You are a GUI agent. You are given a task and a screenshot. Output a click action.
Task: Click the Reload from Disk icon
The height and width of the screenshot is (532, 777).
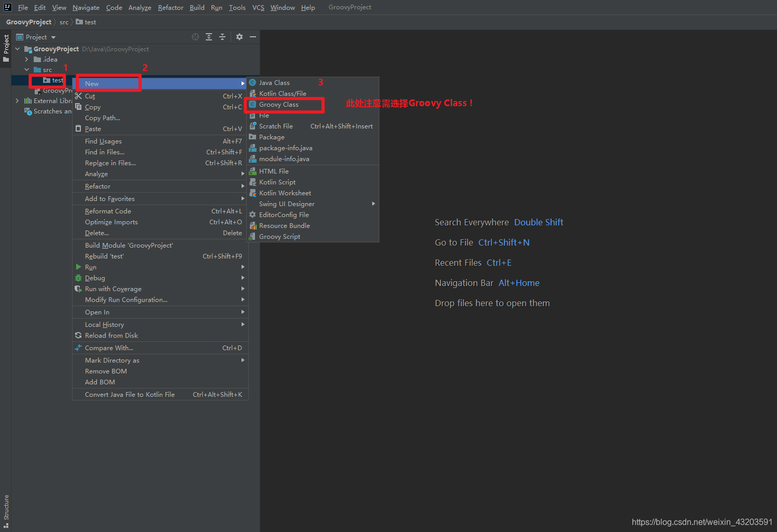coord(78,335)
